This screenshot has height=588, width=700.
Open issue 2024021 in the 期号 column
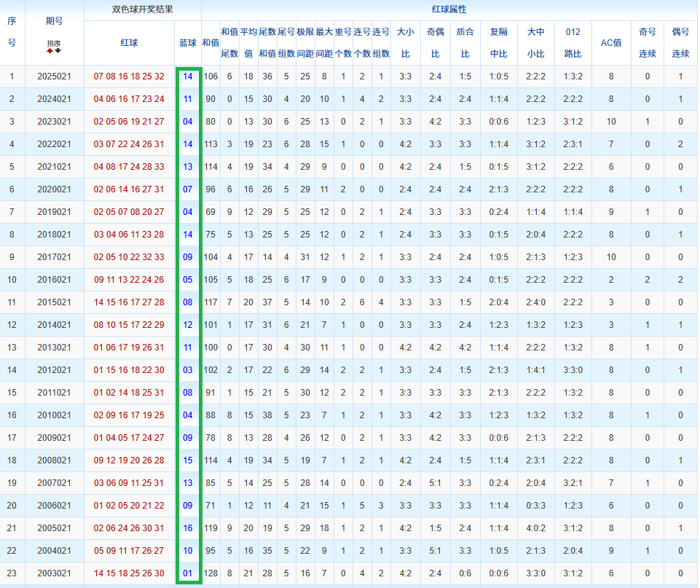(54, 99)
